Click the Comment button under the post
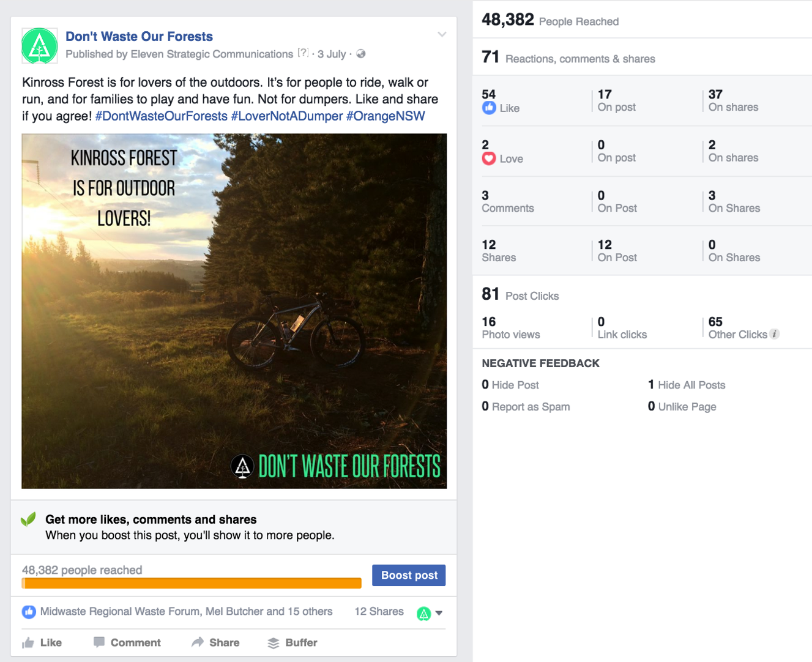Viewport: 812px width, 662px height. tap(127, 642)
